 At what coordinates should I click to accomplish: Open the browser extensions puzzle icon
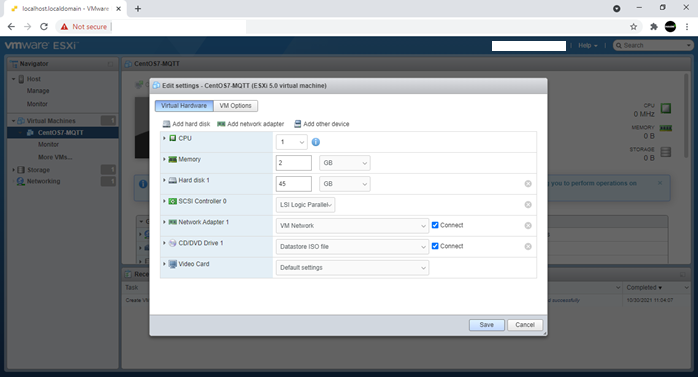point(653,27)
